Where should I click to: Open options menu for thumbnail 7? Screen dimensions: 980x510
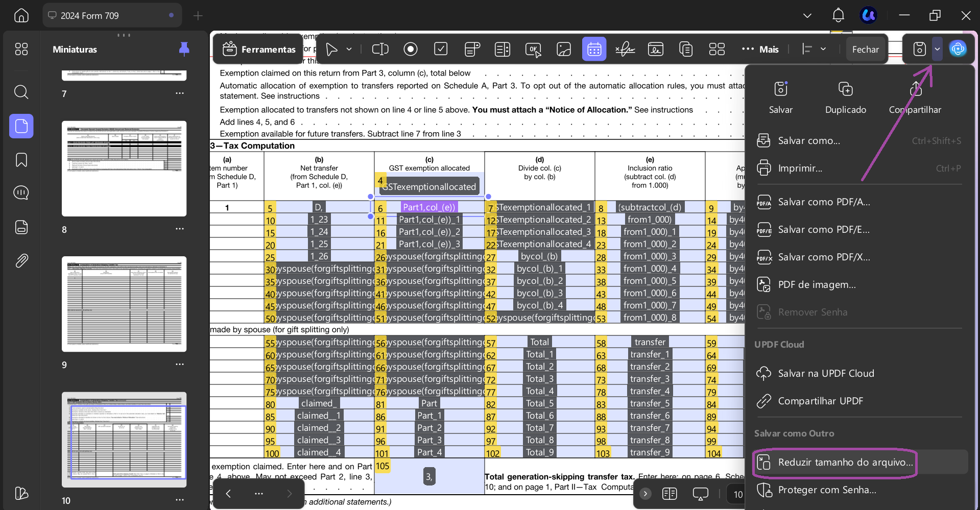click(180, 93)
